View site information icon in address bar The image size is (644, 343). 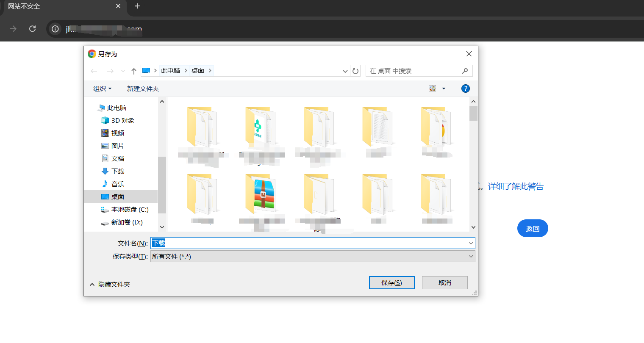(x=55, y=29)
